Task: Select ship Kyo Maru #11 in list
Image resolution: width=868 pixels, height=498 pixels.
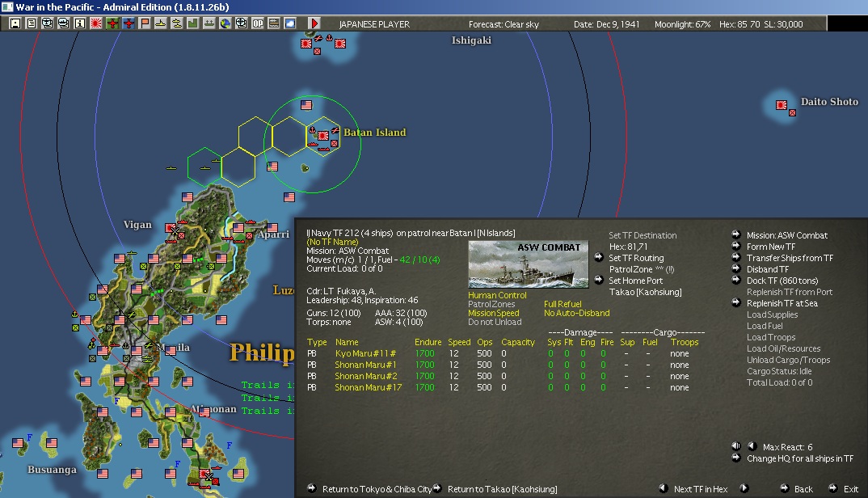Action: (364, 353)
